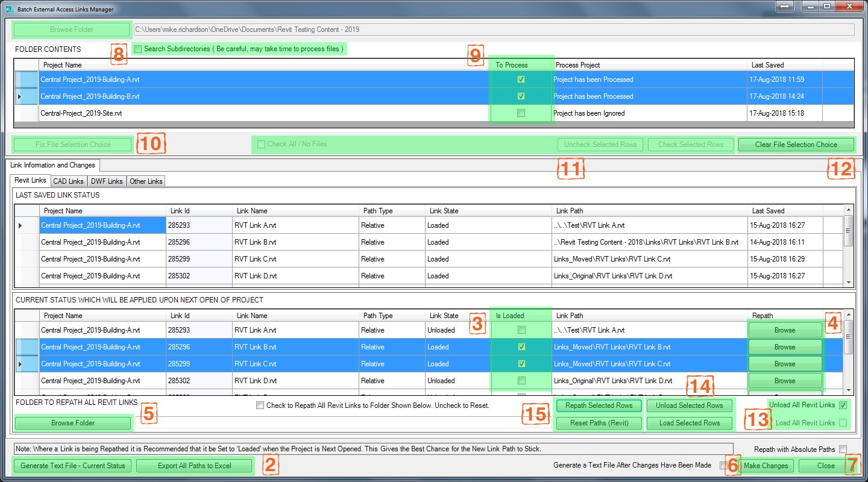Click Export All Paths to Excel
The height and width of the screenshot is (482, 868).
tap(195, 466)
